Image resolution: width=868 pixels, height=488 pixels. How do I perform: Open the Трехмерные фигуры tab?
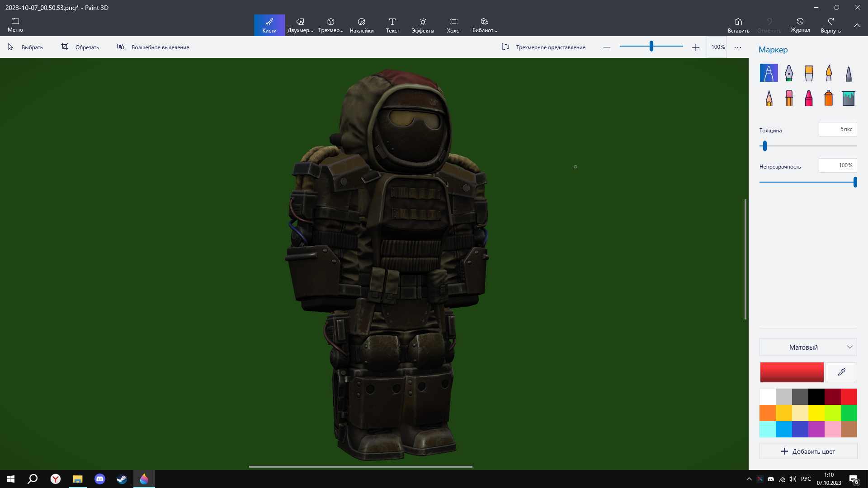[331, 25]
